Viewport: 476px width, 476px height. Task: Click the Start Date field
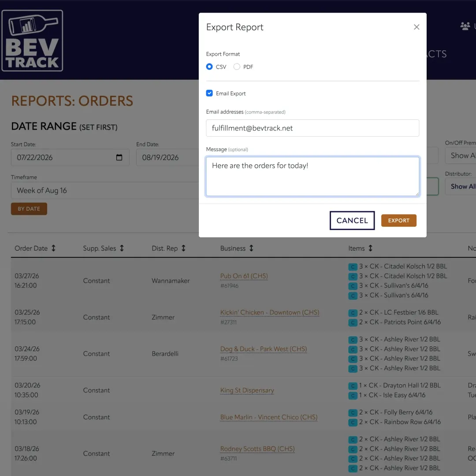pyautogui.click(x=70, y=157)
